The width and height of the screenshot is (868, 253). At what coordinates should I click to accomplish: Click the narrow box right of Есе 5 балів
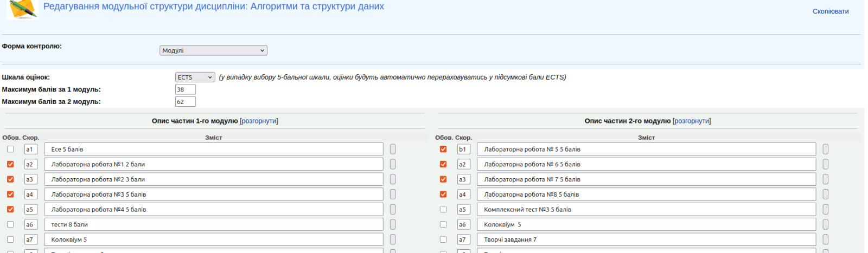pos(393,149)
